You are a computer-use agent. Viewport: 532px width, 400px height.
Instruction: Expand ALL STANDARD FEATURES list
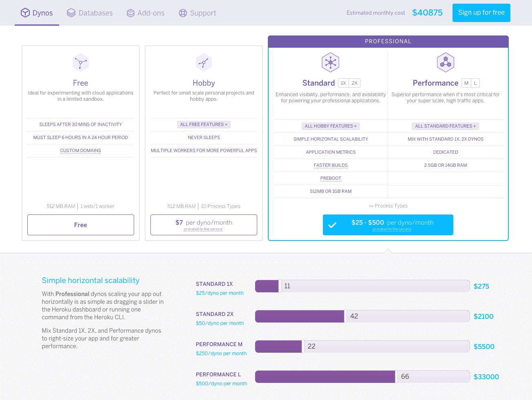pos(445,126)
